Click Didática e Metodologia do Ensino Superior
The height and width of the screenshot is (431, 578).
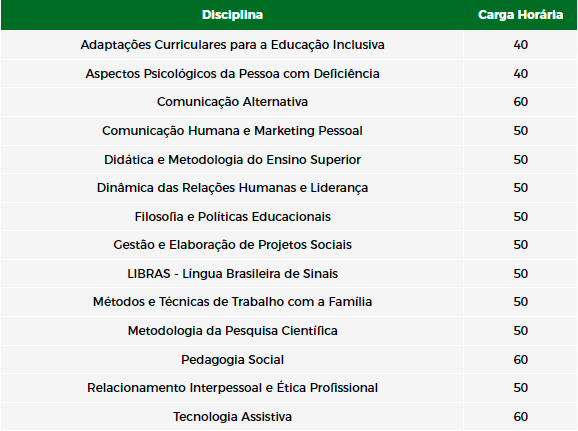(232, 159)
